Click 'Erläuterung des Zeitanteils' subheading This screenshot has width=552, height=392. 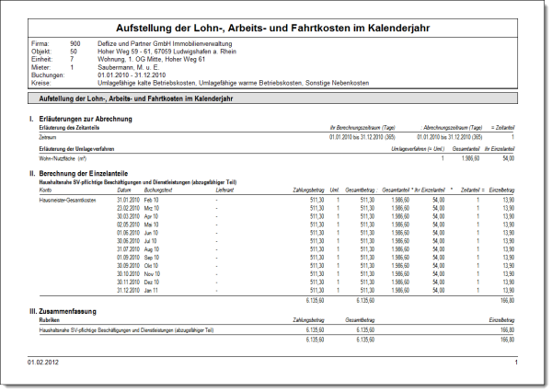pyautogui.click(x=69, y=128)
